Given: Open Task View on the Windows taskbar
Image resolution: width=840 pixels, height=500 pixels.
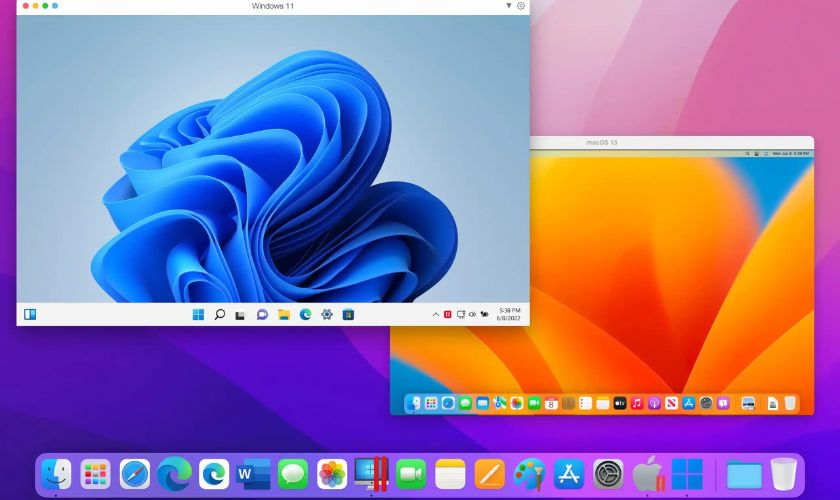Looking at the screenshot, I should (240, 315).
